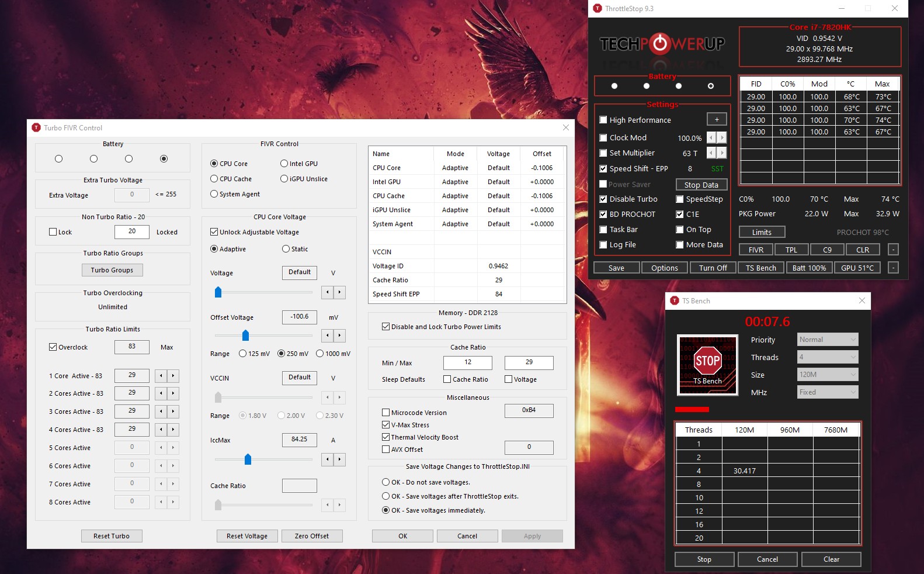The image size is (924, 574).
Task: Select the CPU Cache radio button
Action: coord(214,179)
